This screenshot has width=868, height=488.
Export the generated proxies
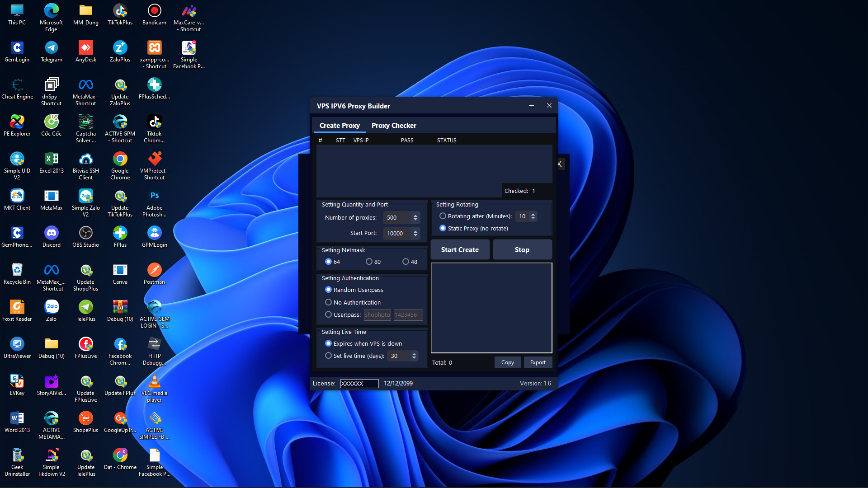[x=538, y=362]
